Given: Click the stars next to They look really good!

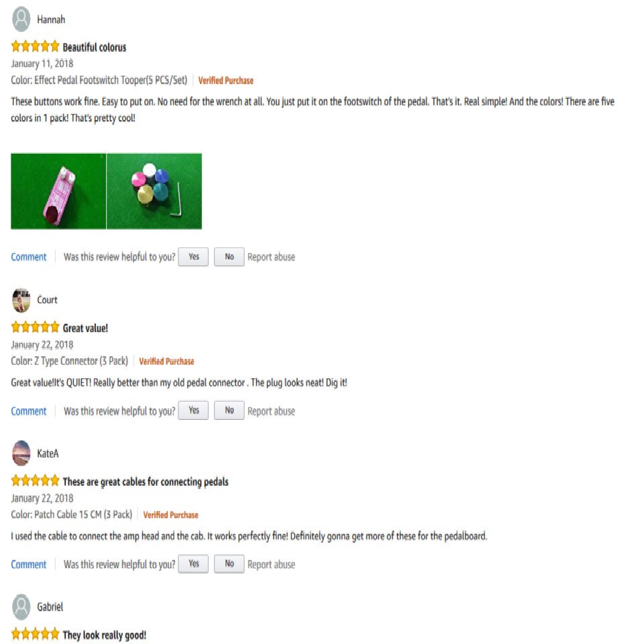Looking at the screenshot, I should tap(36, 634).
